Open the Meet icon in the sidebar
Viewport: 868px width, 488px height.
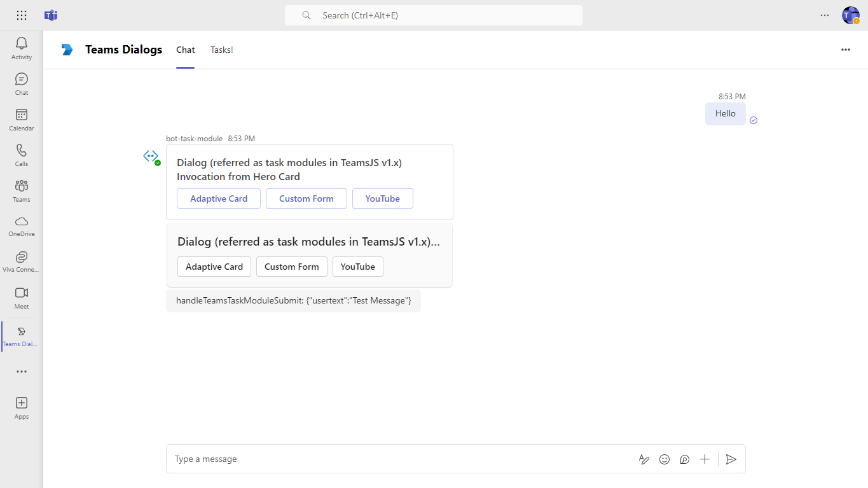click(21, 297)
